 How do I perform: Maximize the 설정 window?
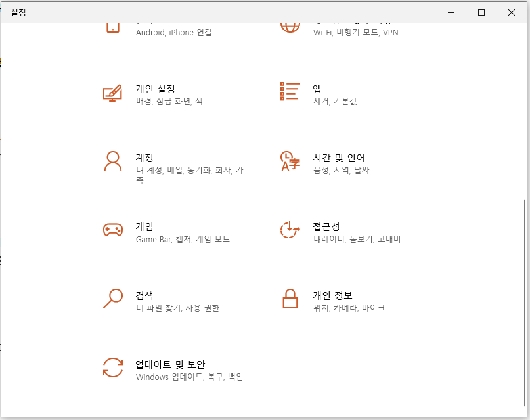(x=481, y=12)
